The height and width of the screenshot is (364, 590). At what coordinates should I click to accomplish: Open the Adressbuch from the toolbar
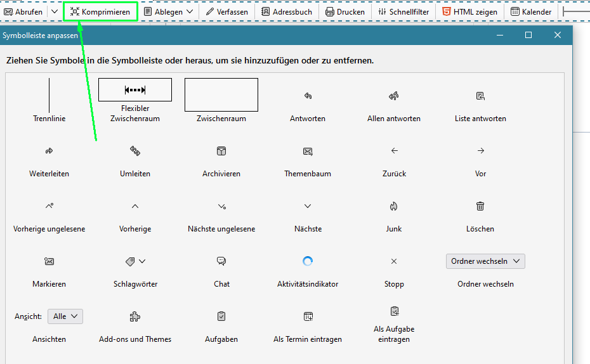click(x=287, y=11)
